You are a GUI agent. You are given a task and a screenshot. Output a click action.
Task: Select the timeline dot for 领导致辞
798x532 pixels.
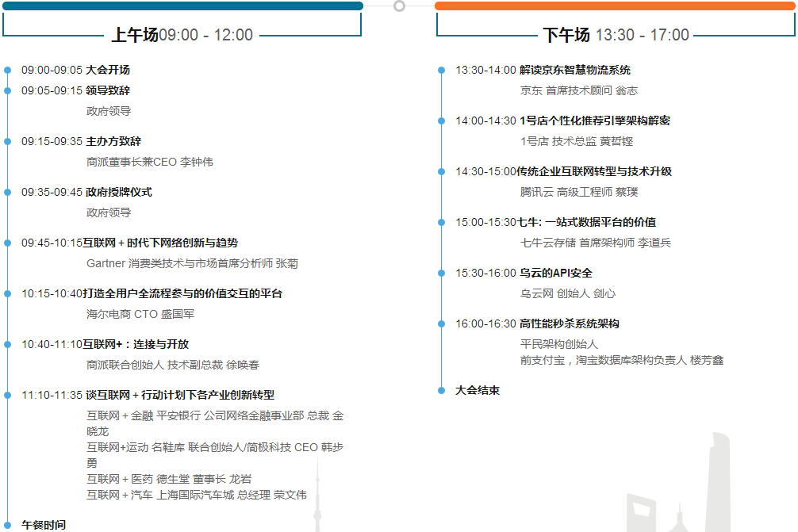(7, 90)
